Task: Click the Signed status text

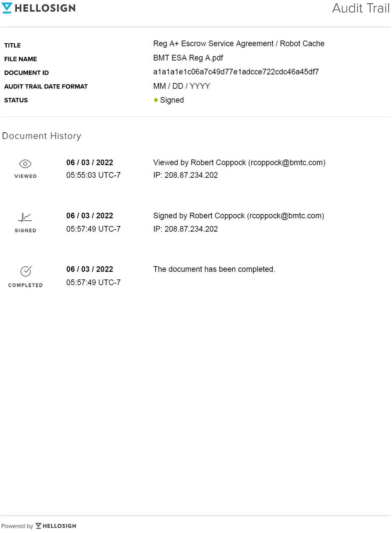Action: (172, 100)
